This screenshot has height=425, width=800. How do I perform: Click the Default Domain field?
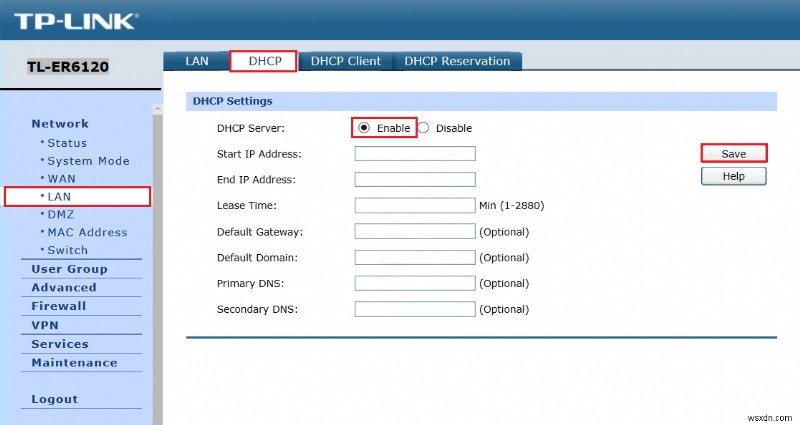tap(415, 257)
